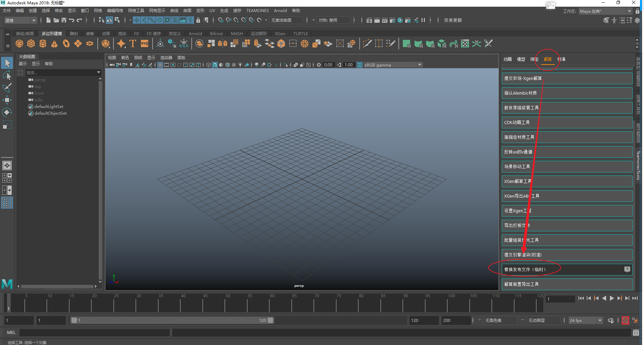Select the polygon cone shelf icon
Image resolution: width=644 pixels, height=345 pixels.
pyautogui.click(x=54, y=44)
